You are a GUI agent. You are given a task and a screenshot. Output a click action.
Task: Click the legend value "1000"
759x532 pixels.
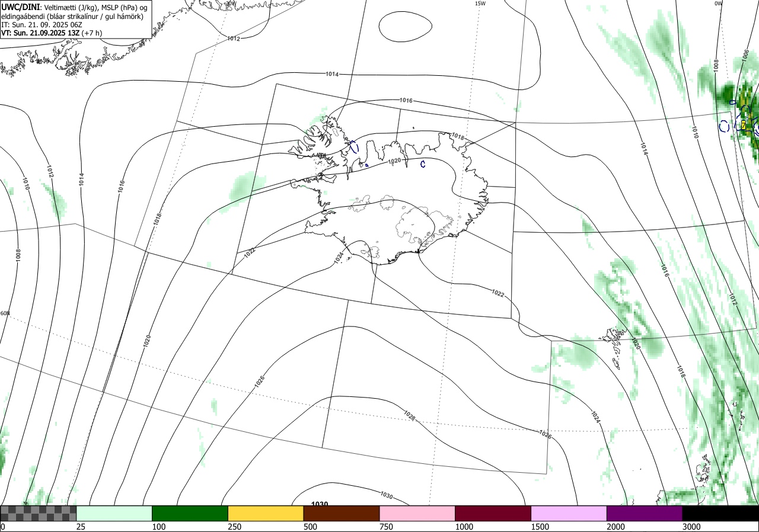tap(464, 527)
